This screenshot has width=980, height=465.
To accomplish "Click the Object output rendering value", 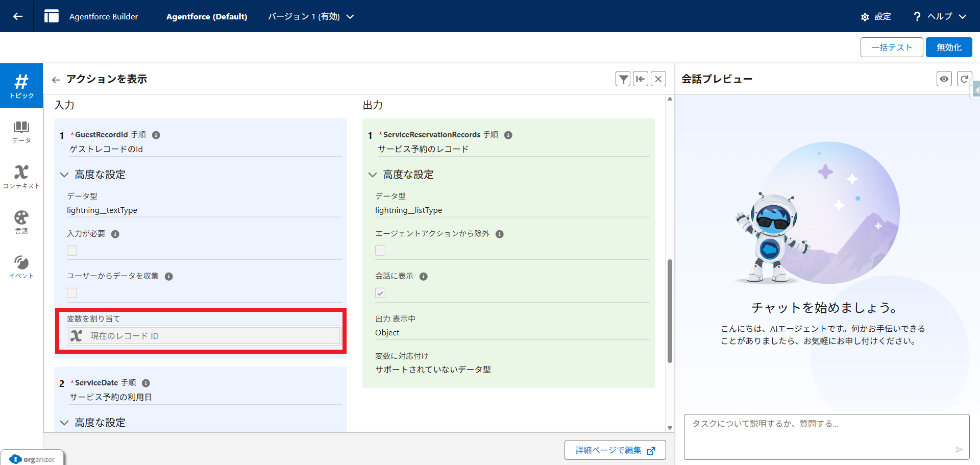I will click(387, 333).
